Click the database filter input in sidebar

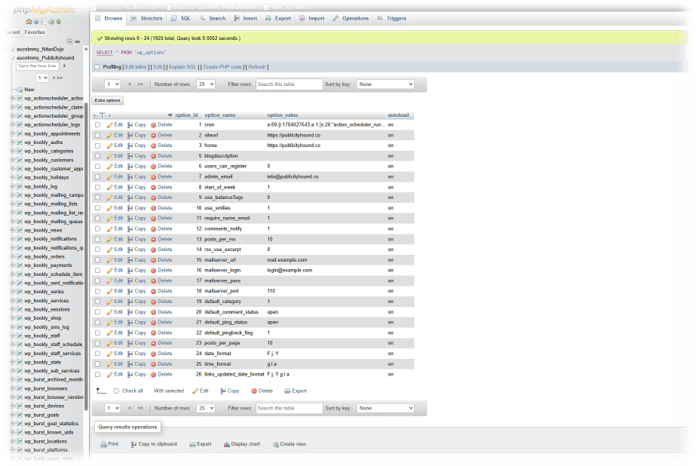pos(37,66)
